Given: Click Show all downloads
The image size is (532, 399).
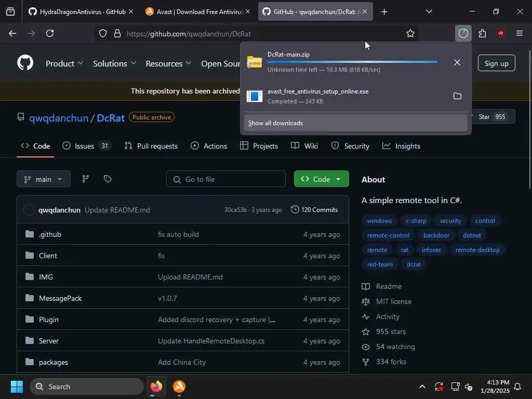Looking at the screenshot, I should [x=355, y=123].
